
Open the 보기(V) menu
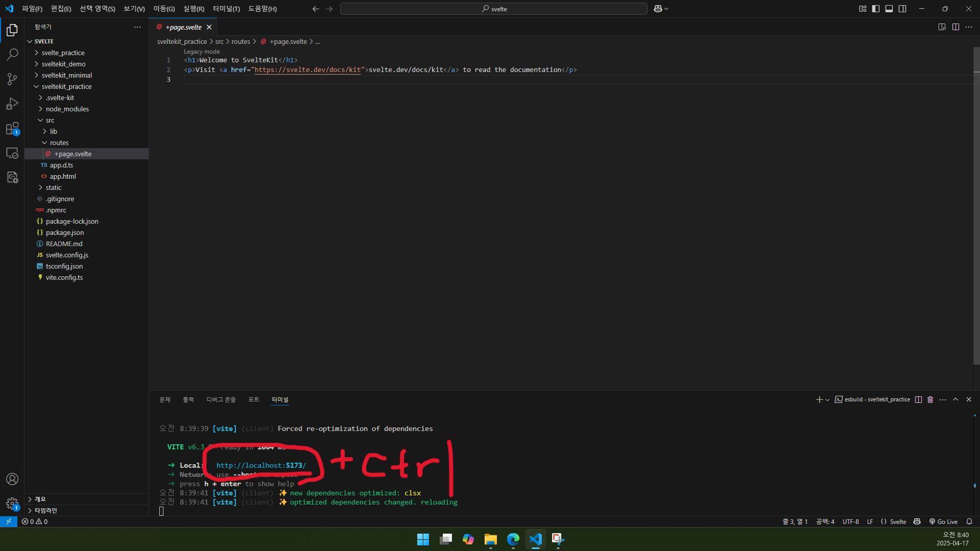click(134, 9)
